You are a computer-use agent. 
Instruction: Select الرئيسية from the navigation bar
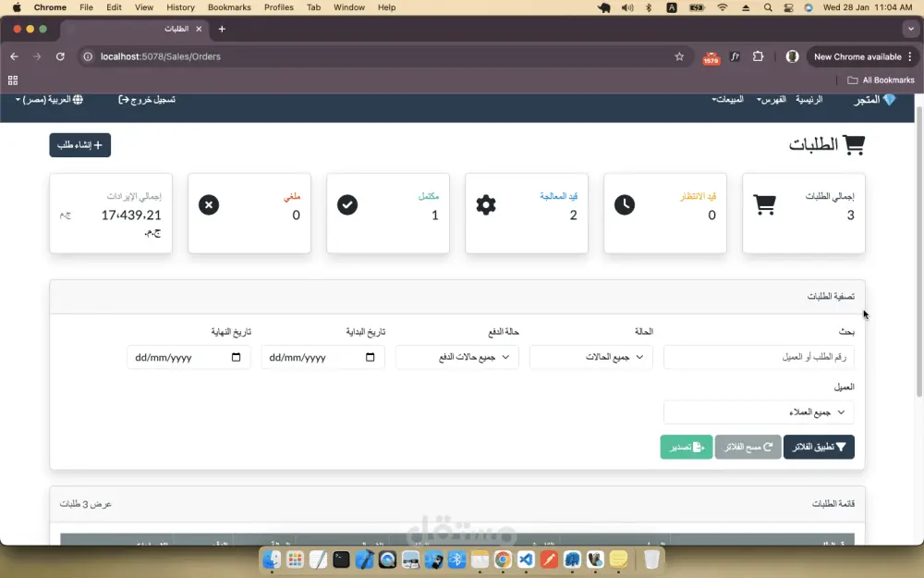point(809,99)
